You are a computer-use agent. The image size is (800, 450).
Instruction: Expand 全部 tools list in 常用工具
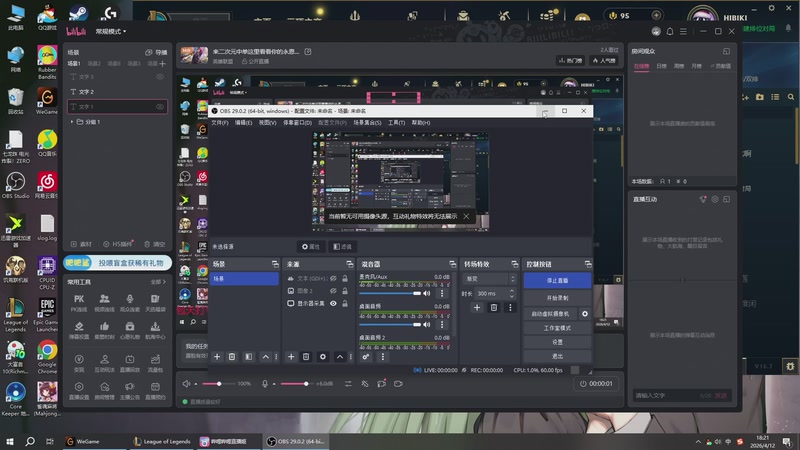(x=158, y=282)
